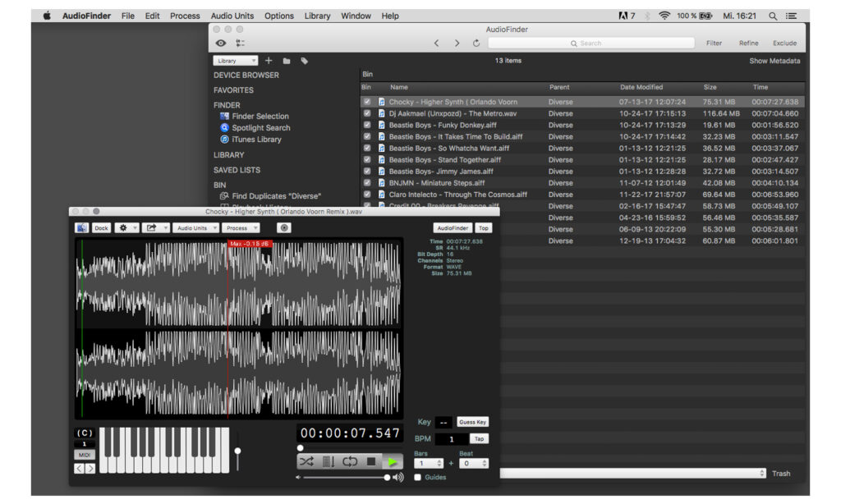Image resolution: width=841 pixels, height=504 pixels.
Task: Click the tag icon in the sidebar toolbar
Action: pyautogui.click(x=304, y=61)
